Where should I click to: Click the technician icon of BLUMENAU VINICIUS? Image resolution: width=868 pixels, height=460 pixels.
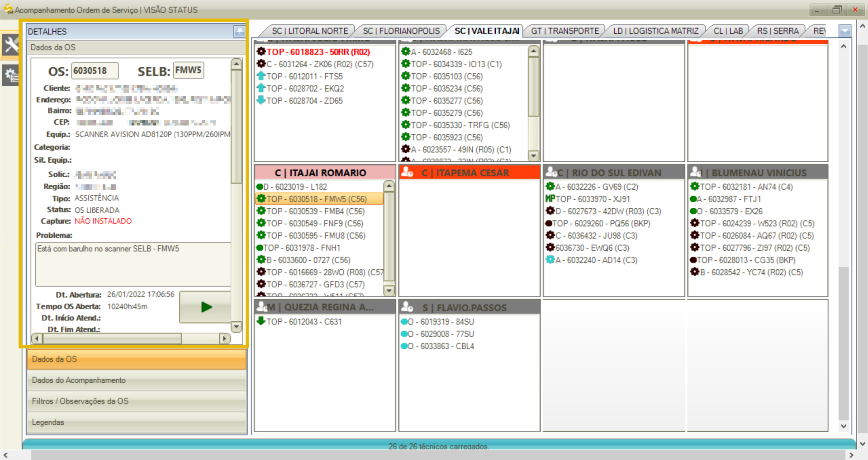[x=696, y=172]
